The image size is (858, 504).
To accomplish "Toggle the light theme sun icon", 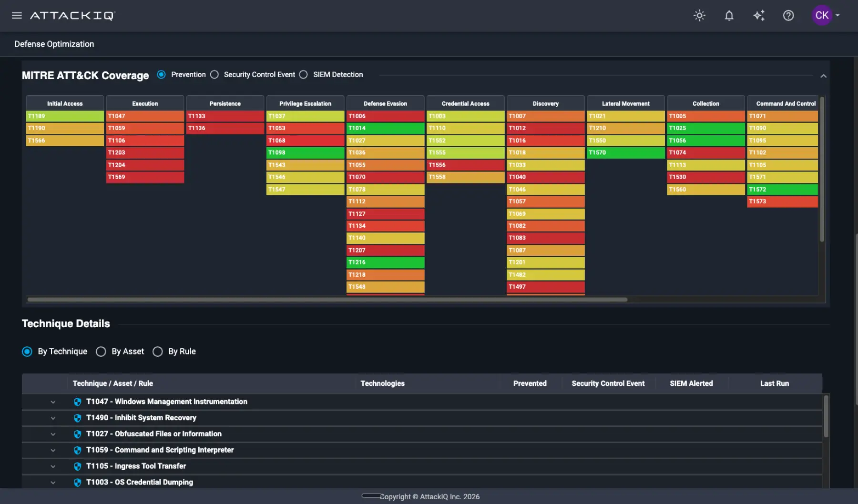I will pyautogui.click(x=699, y=15).
